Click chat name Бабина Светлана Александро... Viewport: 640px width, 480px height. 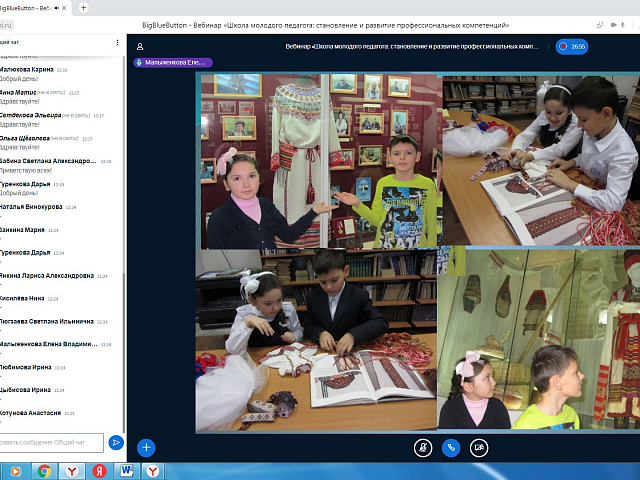coord(48,161)
